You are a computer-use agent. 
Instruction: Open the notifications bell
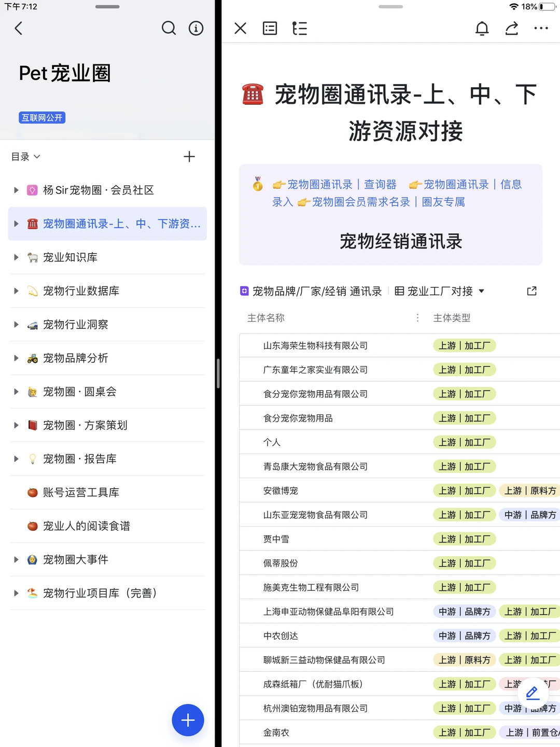click(482, 29)
